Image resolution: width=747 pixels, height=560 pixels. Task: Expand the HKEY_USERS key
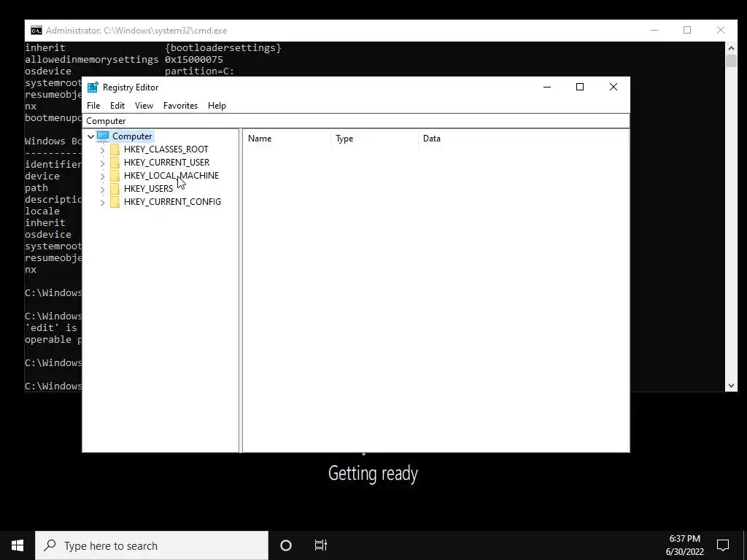point(102,189)
